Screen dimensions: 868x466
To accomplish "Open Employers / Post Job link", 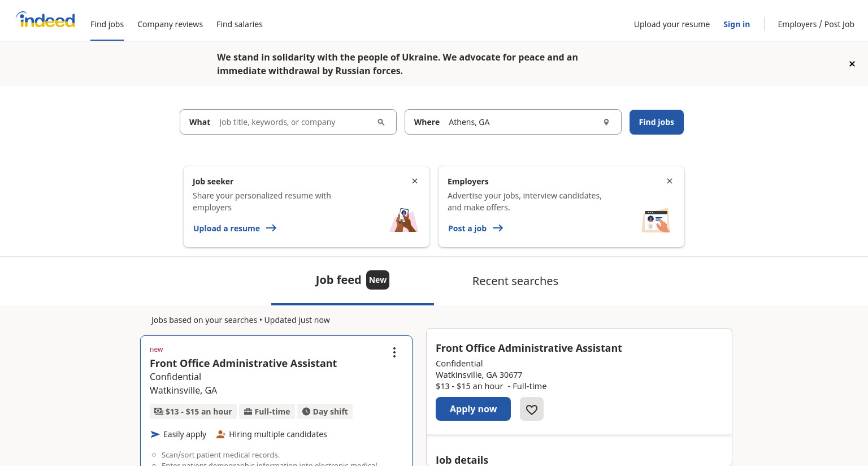I will (x=816, y=24).
